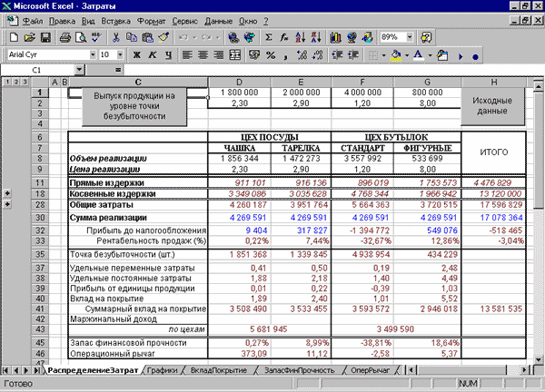Sort descending with Z-A icon
Screen dimensions: 545x392
click(316, 37)
